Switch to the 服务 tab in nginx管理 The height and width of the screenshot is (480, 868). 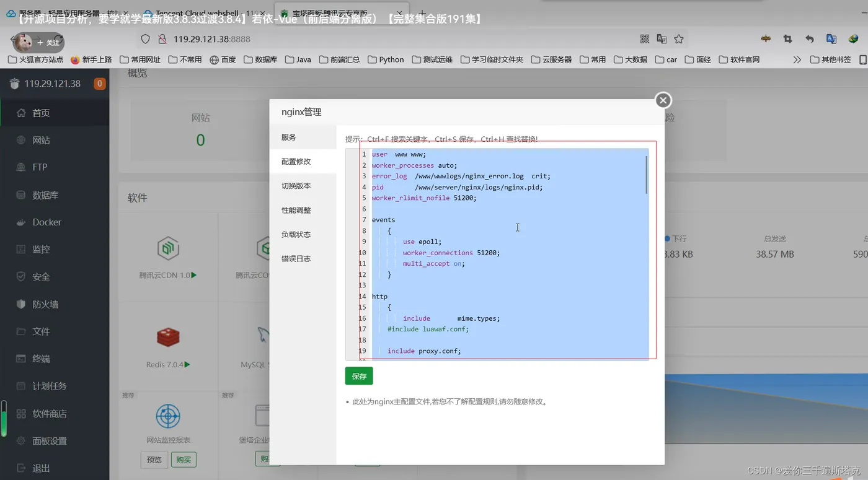pyautogui.click(x=303, y=137)
